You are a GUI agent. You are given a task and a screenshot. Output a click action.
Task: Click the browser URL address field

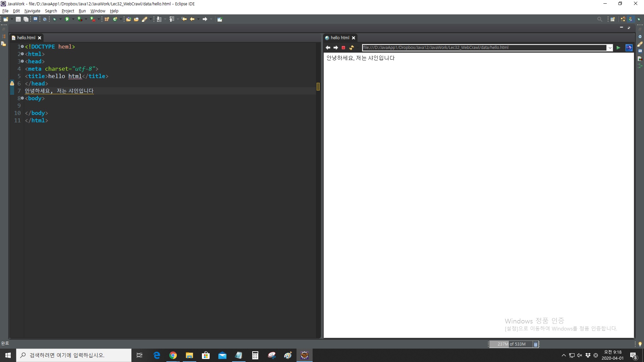click(483, 48)
